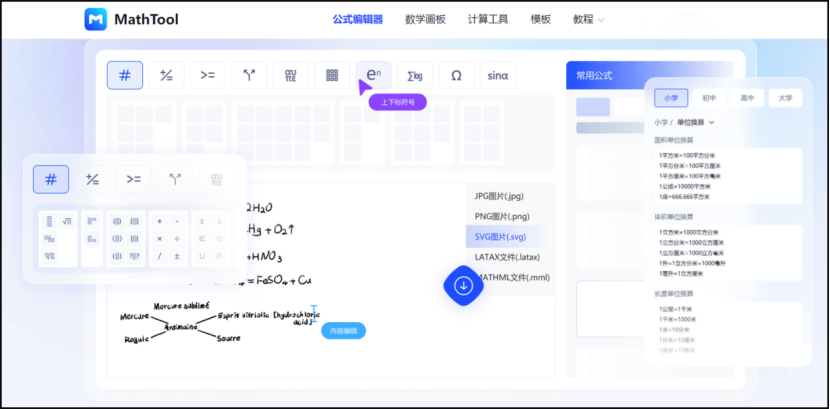Insert a square root template
The height and width of the screenshot is (409, 830).
pyautogui.click(x=67, y=221)
